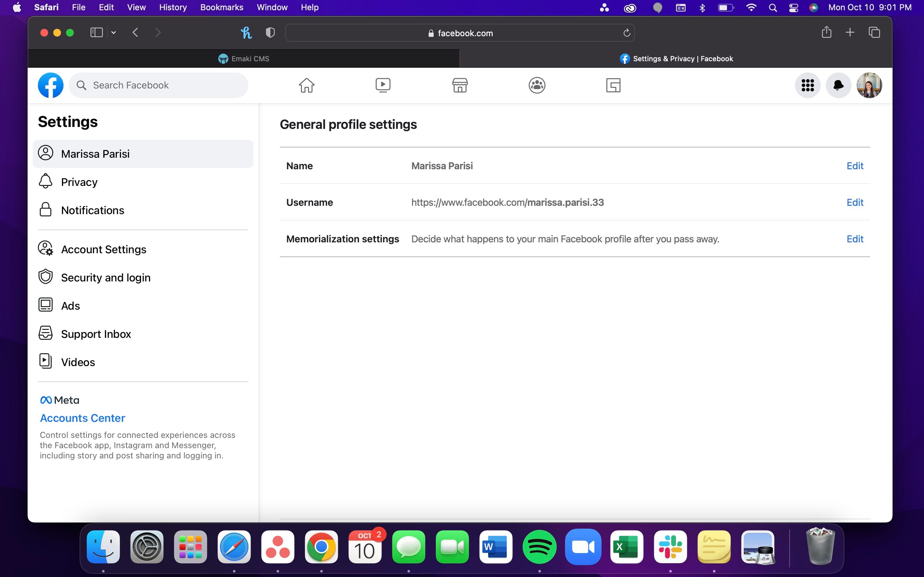The height and width of the screenshot is (577, 924).
Task: Toggle the sidebar panel view
Action: click(x=96, y=32)
